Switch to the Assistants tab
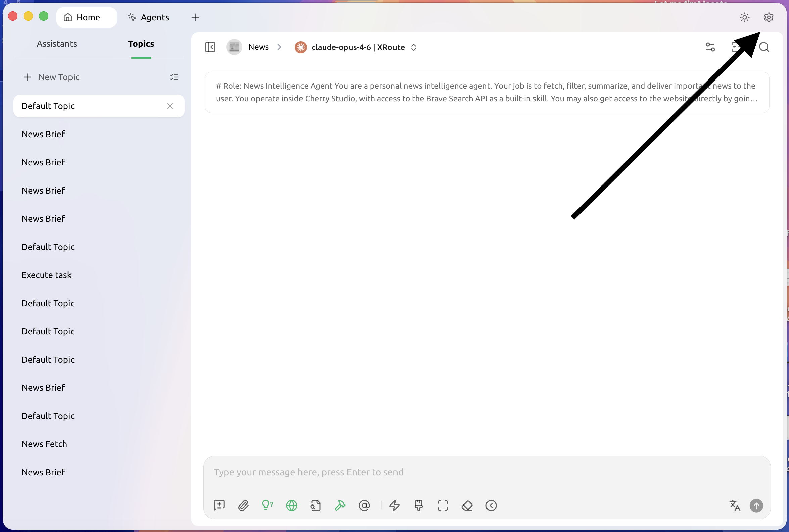Screen dimensions: 789x532 57,44
